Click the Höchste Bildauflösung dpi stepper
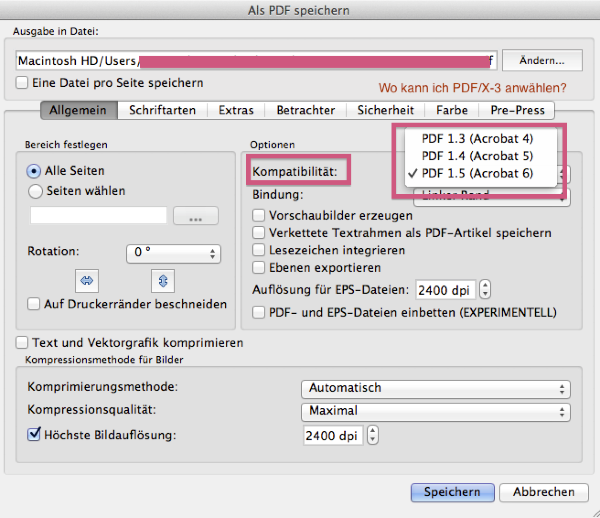Screen dimensions: 600x518 [374, 435]
